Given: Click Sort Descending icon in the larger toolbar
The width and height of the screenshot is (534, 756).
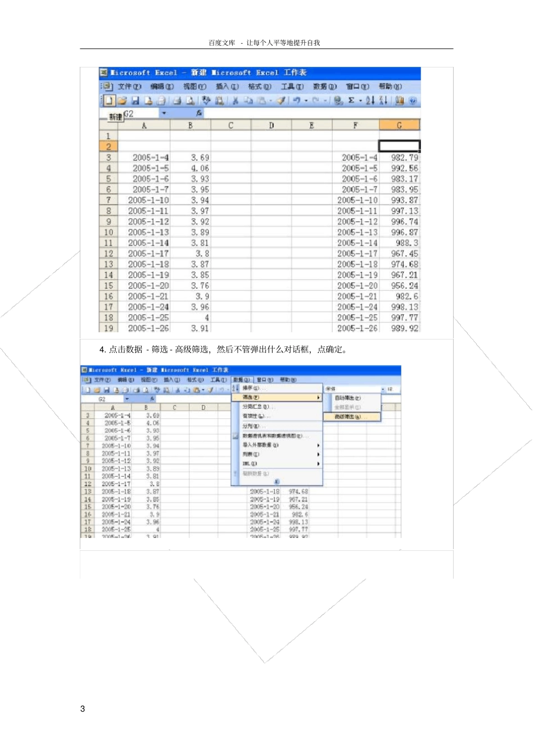Looking at the screenshot, I should pyautogui.click(x=383, y=101).
